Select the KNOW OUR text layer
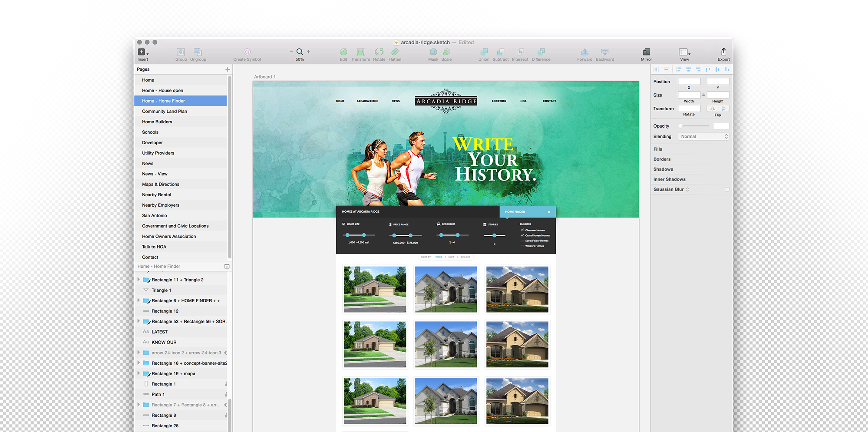The width and height of the screenshot is (868, 432). coord(181,342)
